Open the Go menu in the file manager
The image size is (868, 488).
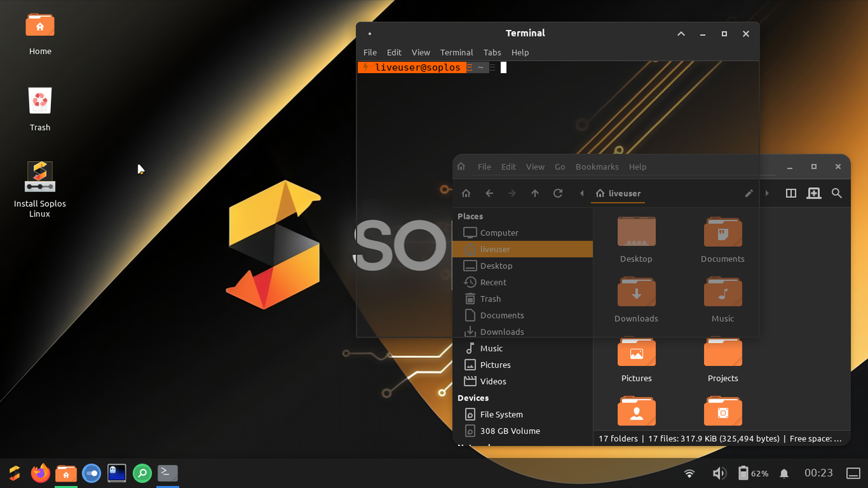point(559,167)
